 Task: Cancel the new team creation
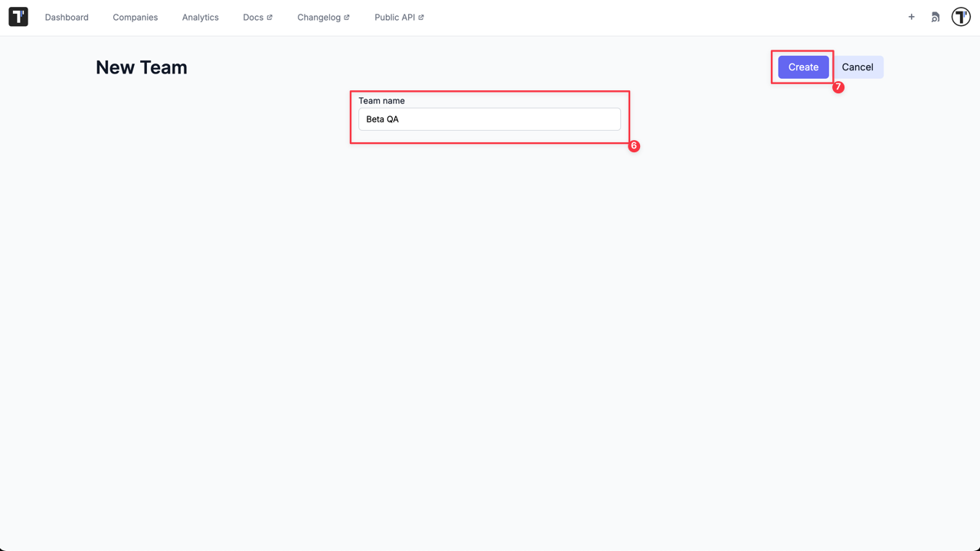tap(857, 67)
